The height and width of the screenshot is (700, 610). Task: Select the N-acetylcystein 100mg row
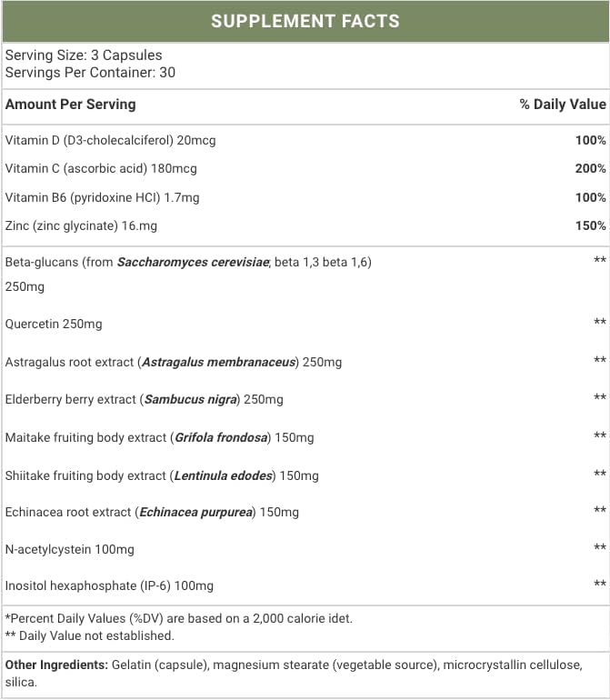tap(305, 550)
